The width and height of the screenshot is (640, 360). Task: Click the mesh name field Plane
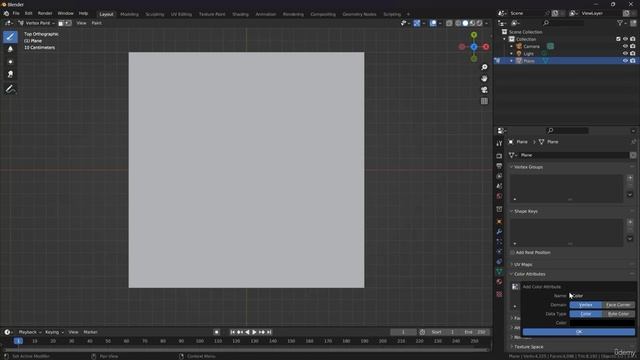pyautogui.click(x=573, y=155)
